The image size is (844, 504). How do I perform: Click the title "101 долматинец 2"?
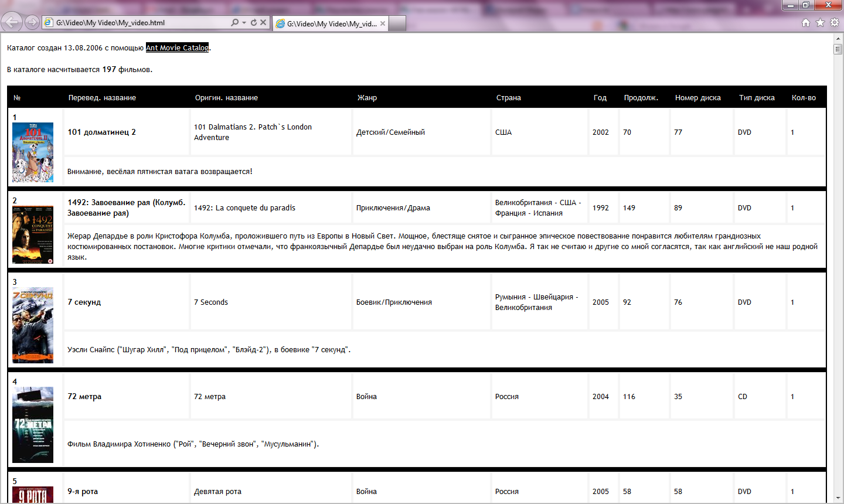[x=101, y=132]
